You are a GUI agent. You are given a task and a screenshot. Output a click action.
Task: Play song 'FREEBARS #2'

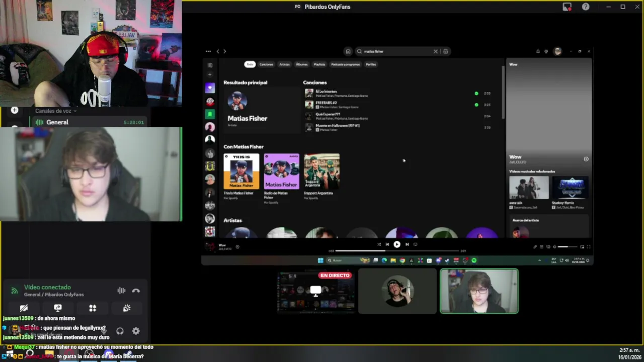pos(309,105)
